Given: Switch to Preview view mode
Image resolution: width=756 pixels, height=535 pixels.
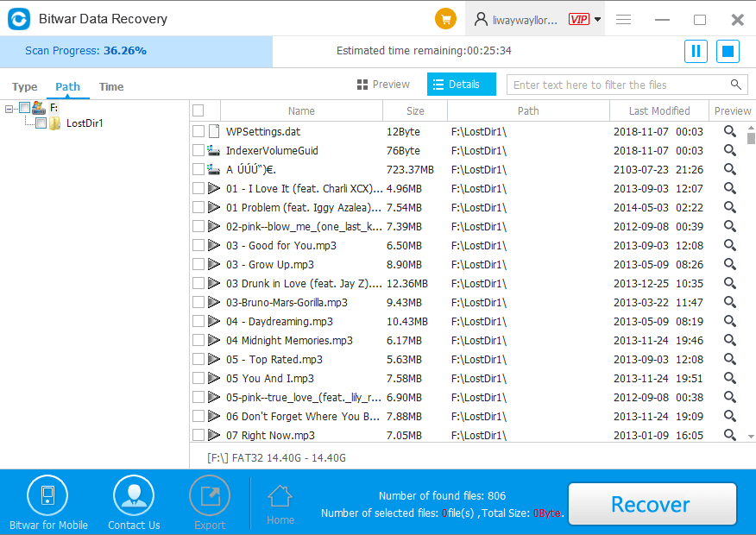Looking at the screenshot, I should coord(383,85).
